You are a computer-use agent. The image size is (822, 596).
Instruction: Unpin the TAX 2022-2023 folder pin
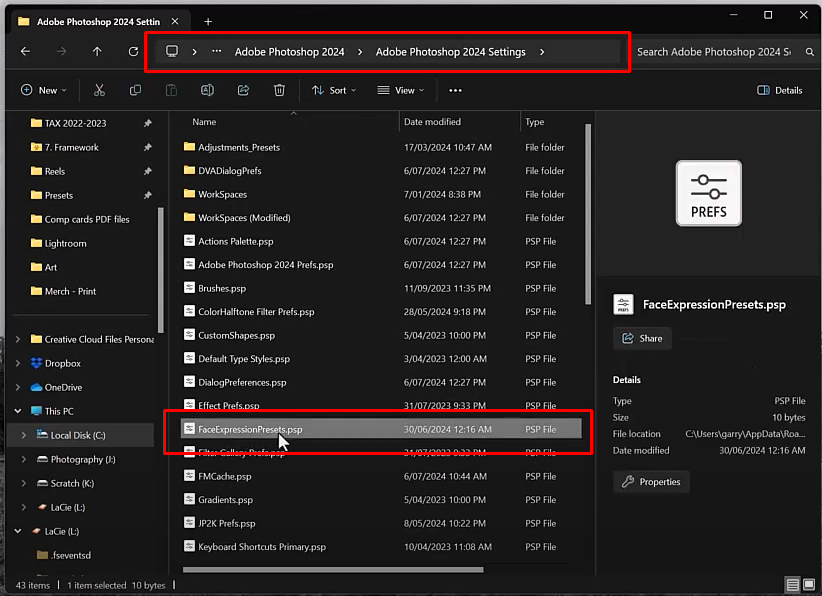pyautogui.click(x=148, y=123)
